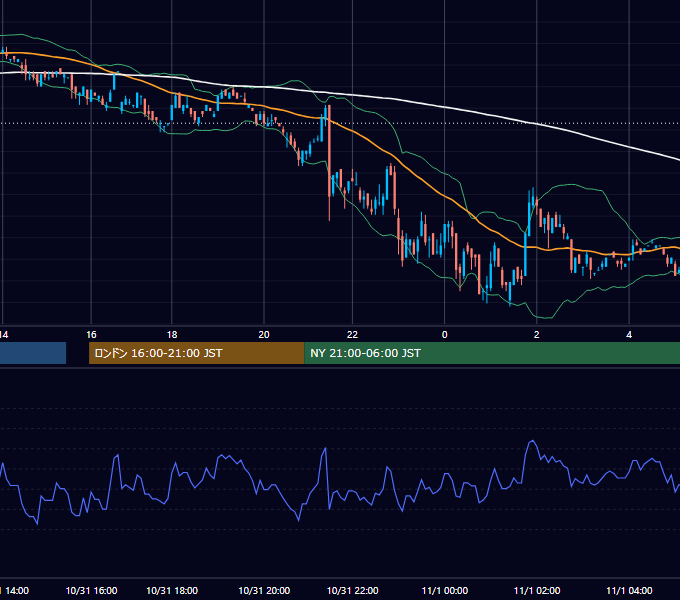
Task: Click the 10/31 18:00 date label
Action: pyautogui.click(x=172, y=590)
